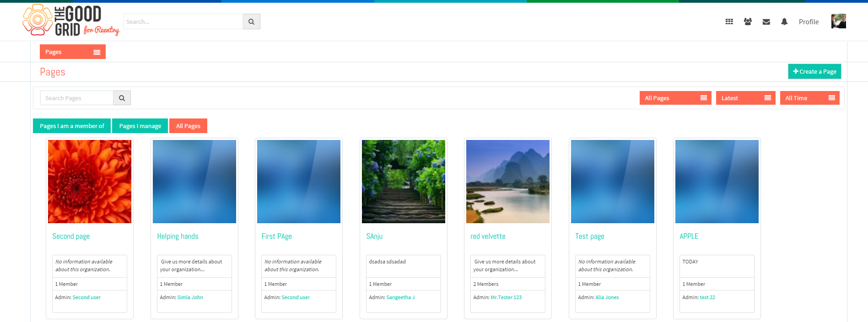Open the Latest sort dropdown

click(x=746, y=98)
